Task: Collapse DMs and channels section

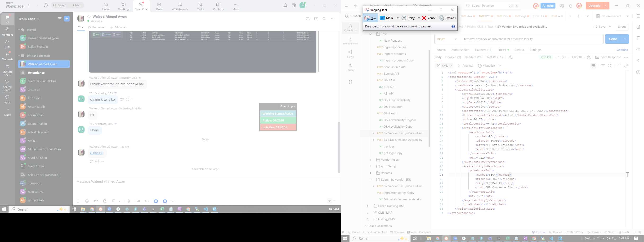Action: click(x=19, y=56)
